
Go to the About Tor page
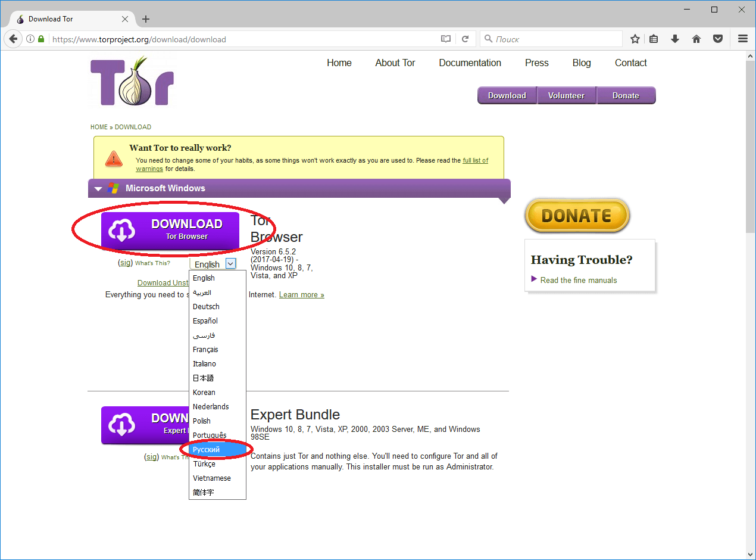coord(395,63)
